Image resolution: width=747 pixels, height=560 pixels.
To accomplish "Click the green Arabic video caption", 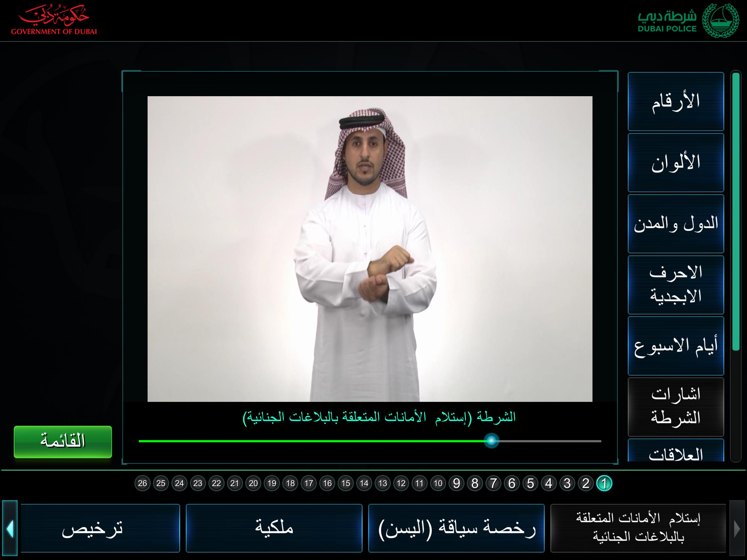I will pos(379,418).
